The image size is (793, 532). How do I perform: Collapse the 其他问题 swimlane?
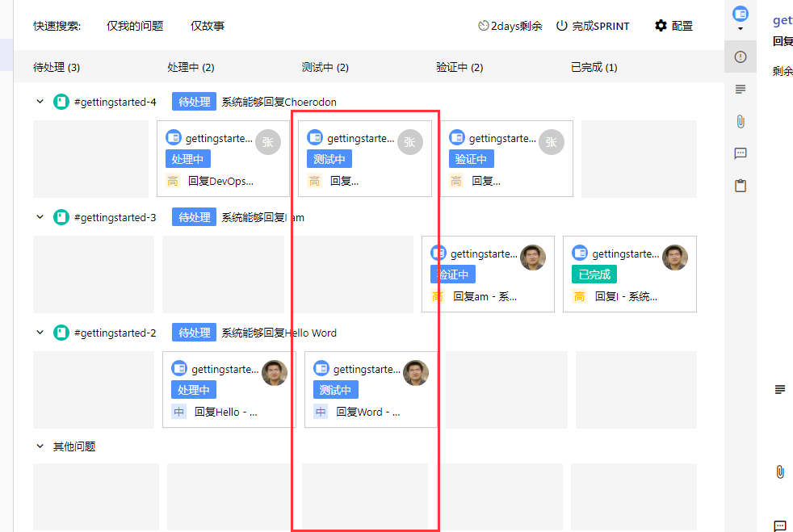[x=40, y=446]
